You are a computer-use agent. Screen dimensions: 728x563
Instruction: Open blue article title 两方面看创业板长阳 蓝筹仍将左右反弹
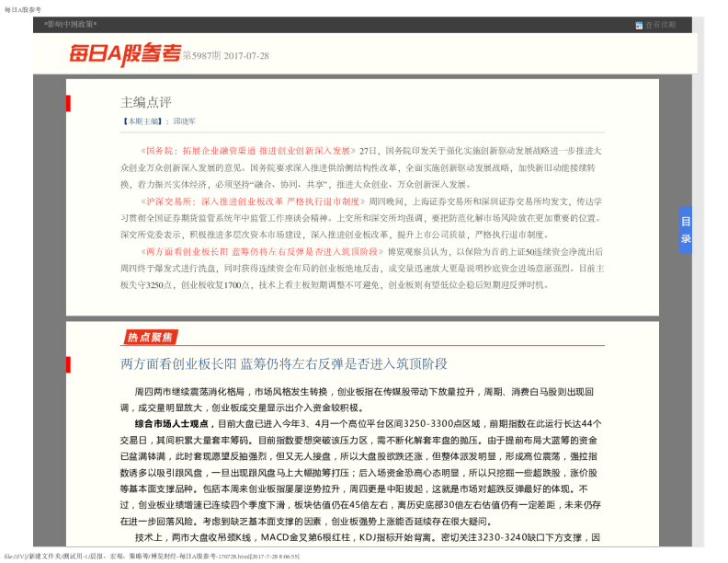tap(284, 363)
